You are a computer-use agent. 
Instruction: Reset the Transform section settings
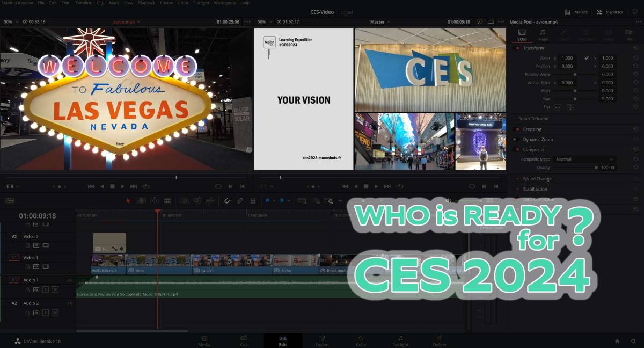[x=635, y=48]
